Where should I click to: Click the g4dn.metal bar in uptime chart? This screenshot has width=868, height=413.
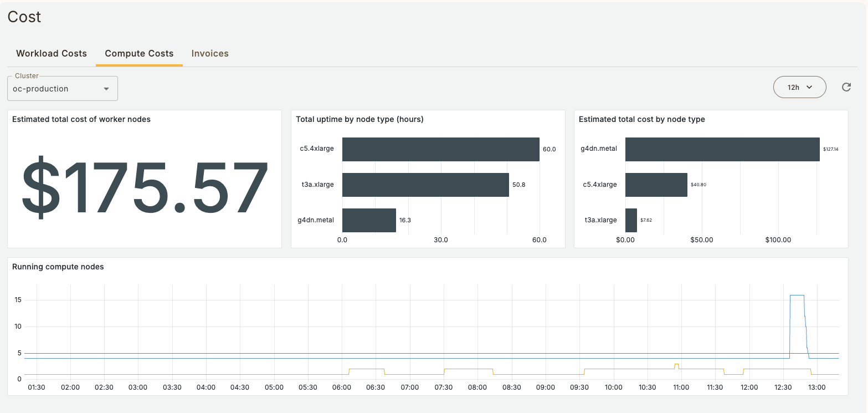click(369, 220)
